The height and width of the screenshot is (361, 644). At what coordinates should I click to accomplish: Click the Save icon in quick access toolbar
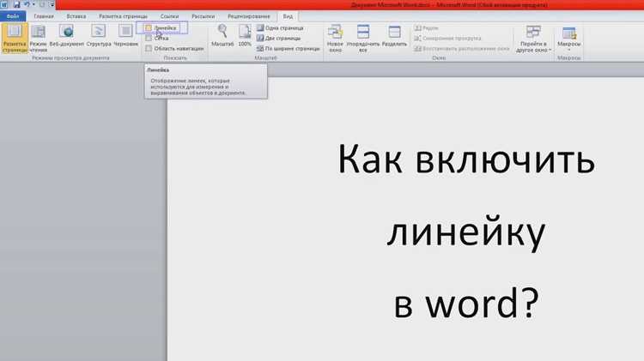click(x=16, y=4)
